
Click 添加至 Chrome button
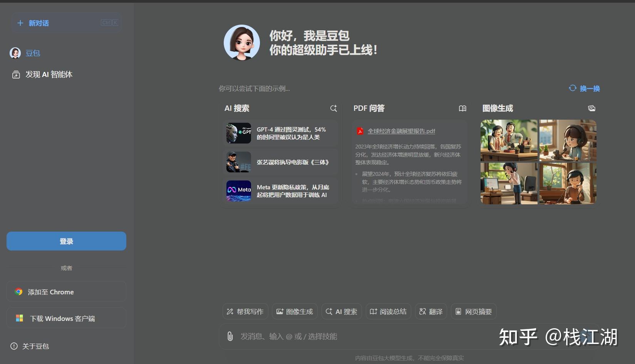(66, 292)
